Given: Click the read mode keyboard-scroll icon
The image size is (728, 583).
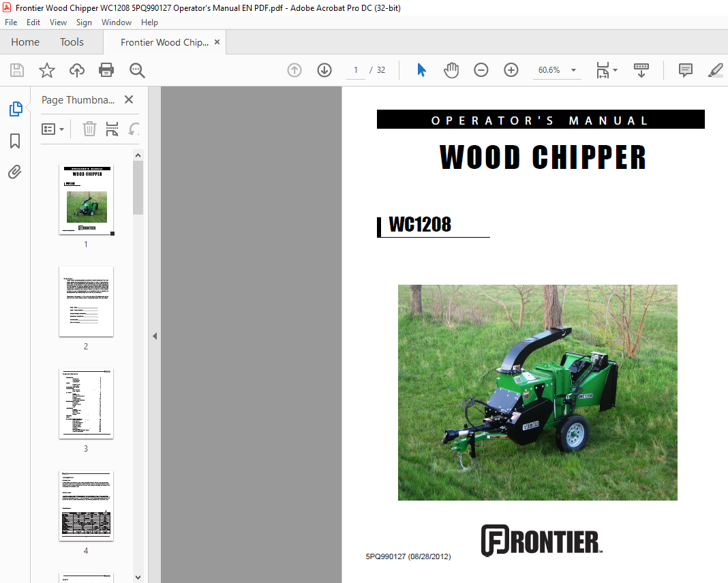Looking at the screenshot, I should tap(641, 70).
